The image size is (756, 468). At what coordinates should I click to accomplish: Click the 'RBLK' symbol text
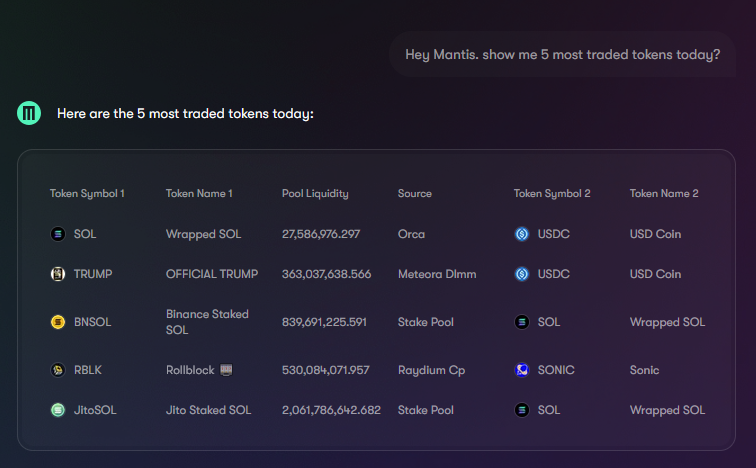click(x=88, y=370)
